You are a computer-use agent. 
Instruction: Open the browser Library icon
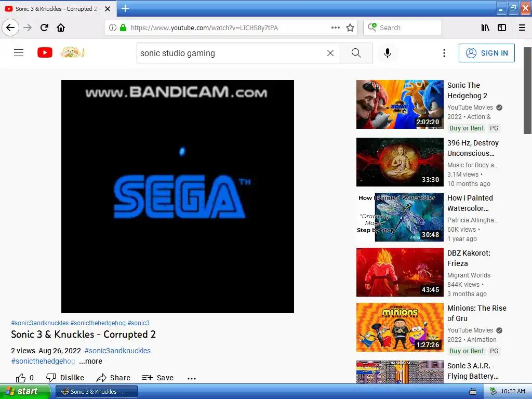[x=485, y=28]
